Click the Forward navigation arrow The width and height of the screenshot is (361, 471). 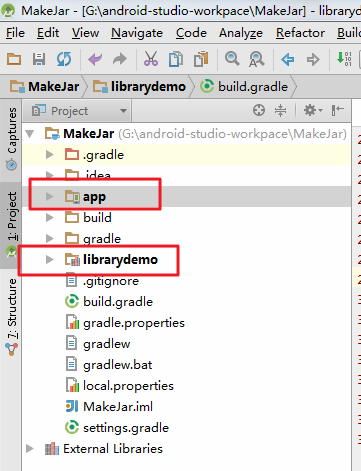(313, 60)
